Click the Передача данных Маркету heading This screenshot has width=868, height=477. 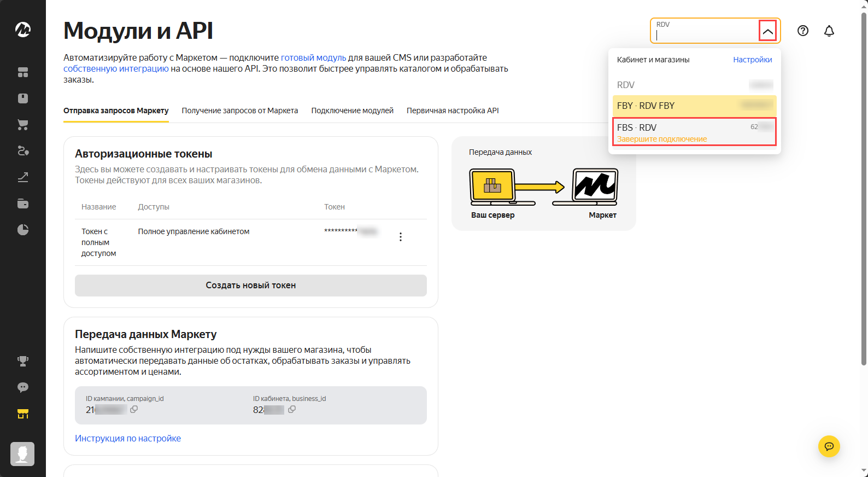(x=146, y=334)
